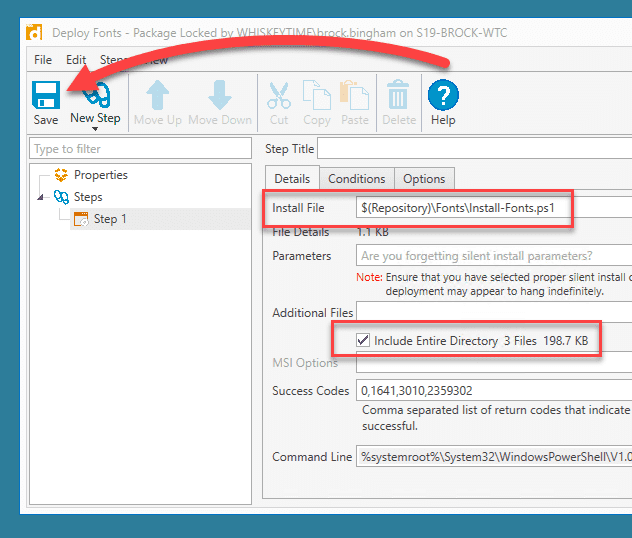Switch to the Conditions tab
Viewport: 632px width, 538px height.
click(357, 179)
